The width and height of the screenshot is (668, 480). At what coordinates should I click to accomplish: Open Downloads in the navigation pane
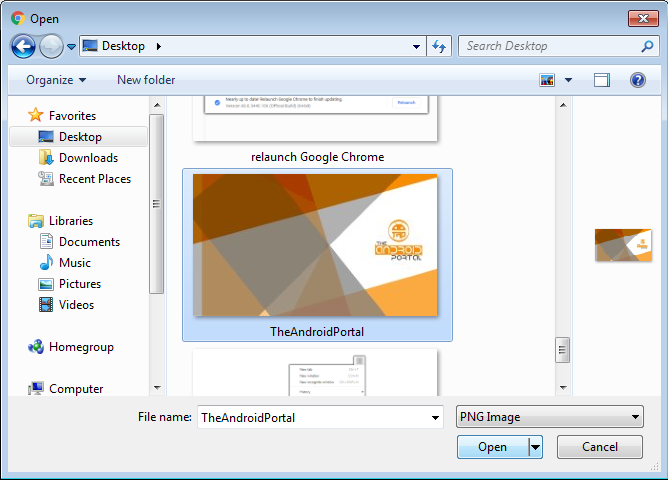point(88,158)
